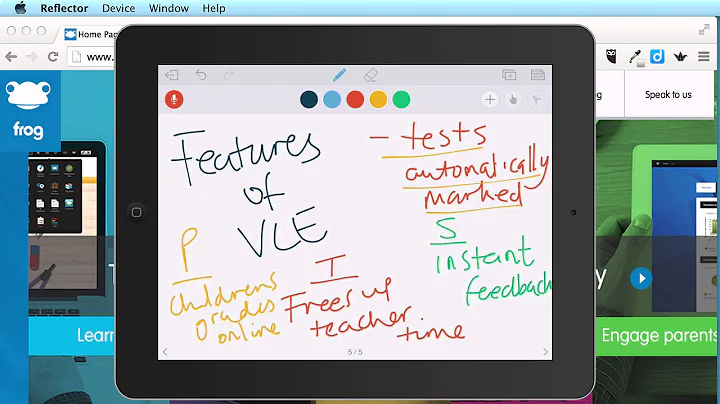Click the Speak to us link
The width and height of the screenshot is (720, 404).
coord(668,95)
